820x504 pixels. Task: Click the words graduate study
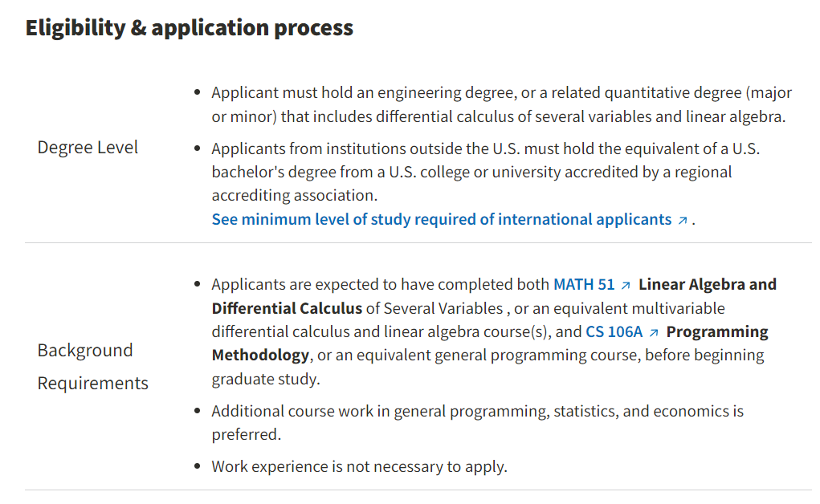[266, 379]
